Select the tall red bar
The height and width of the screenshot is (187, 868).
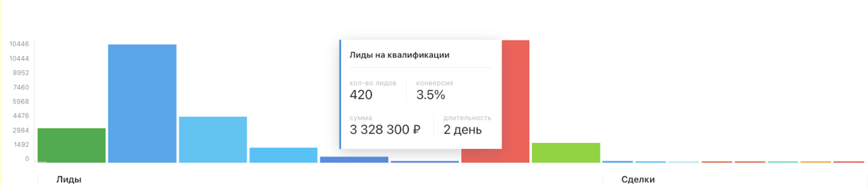[516, 101]
